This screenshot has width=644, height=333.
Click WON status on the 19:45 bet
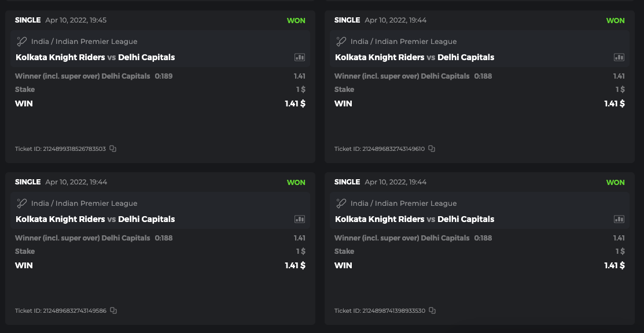click(296, 20)
